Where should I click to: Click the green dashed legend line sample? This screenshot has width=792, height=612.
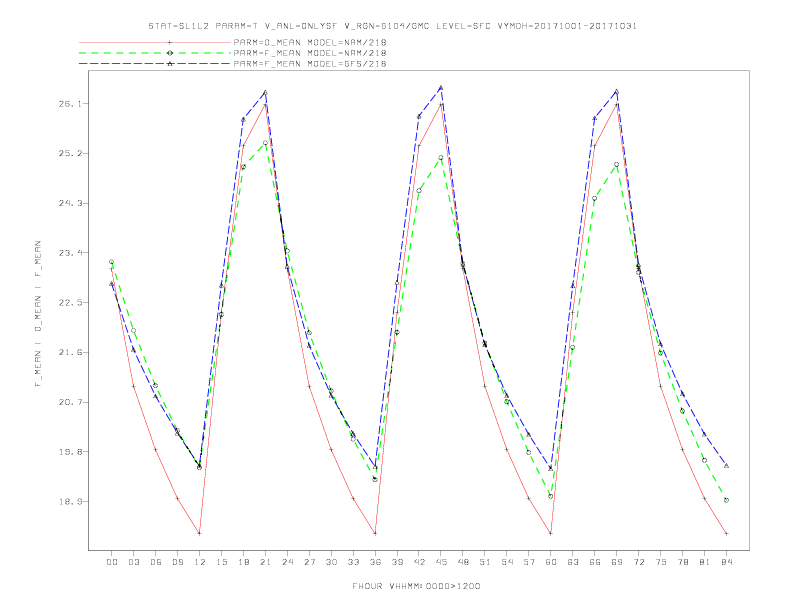[155, 53]
